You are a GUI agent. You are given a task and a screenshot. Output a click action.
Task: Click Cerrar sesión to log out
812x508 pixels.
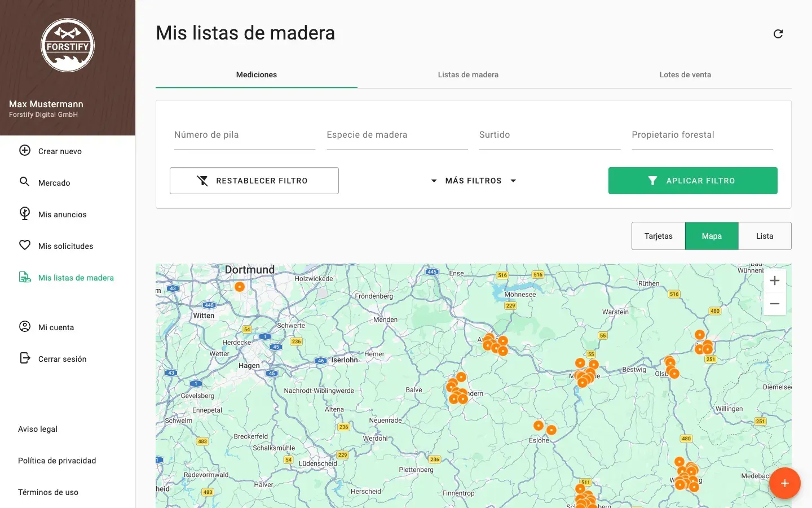68,358
